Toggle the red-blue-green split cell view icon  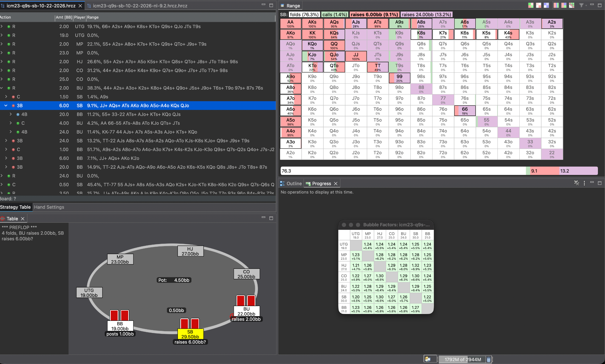coord(564,5)
